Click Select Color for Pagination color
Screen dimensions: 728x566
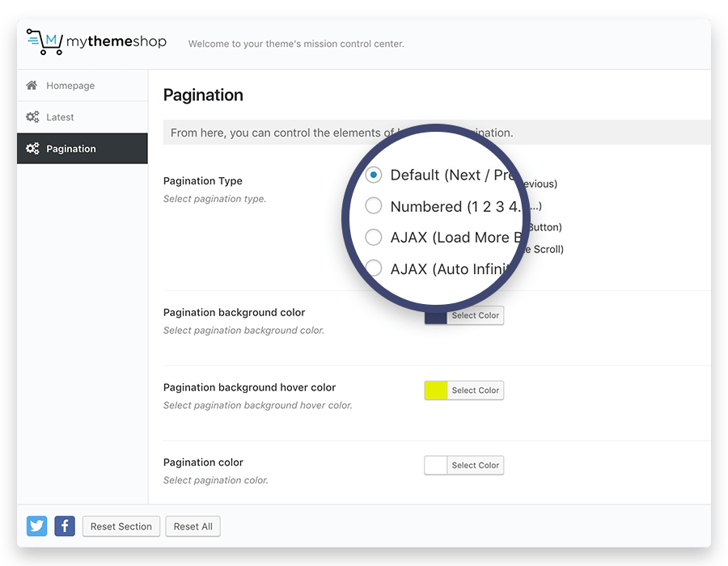pos(476,465)
